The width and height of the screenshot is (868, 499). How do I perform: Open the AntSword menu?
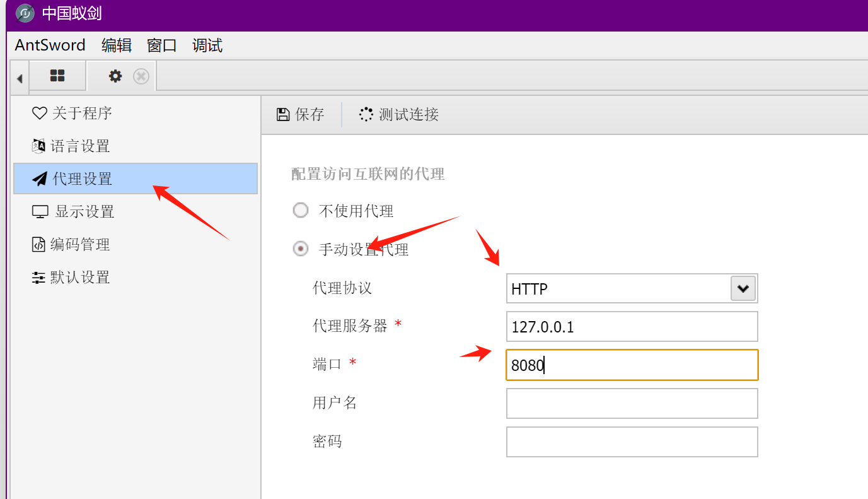click(50, 45)
